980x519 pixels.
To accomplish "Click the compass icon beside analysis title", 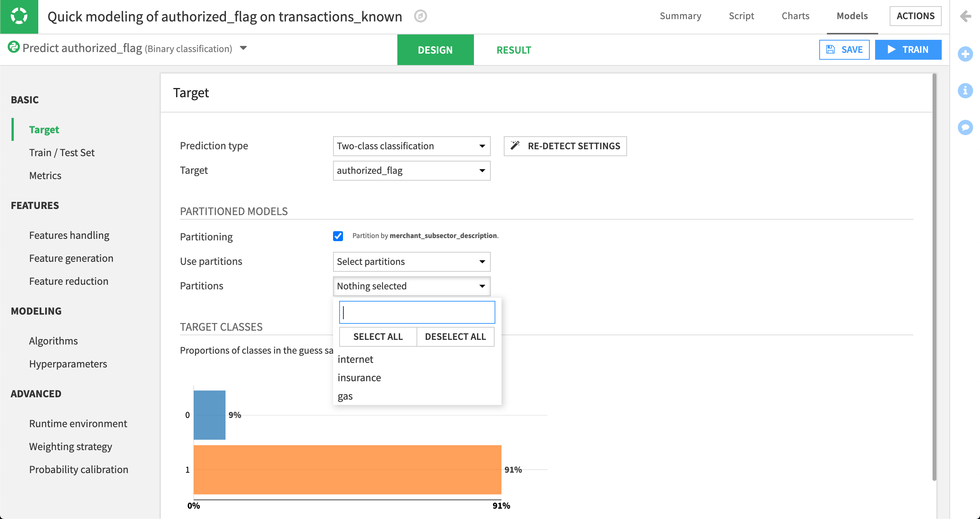I will tap(420, 16).
